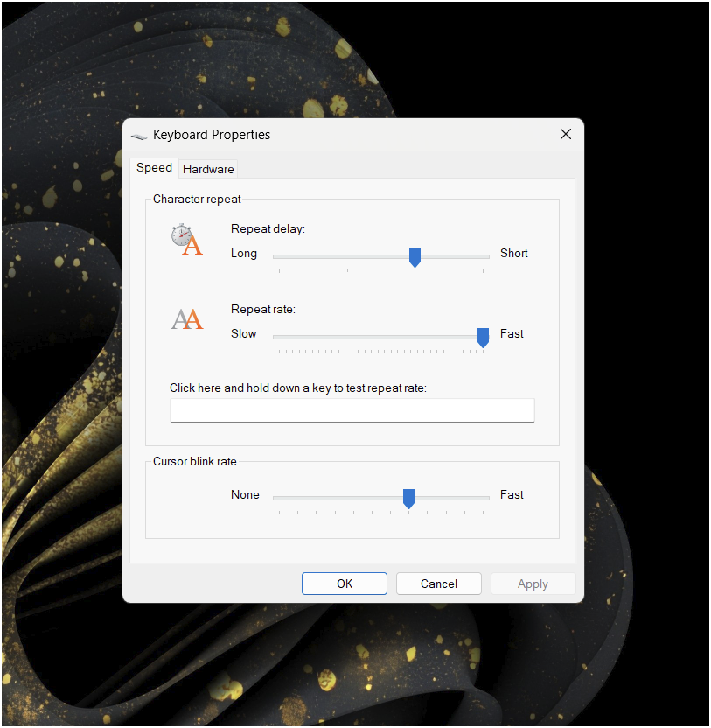Select the Speed tab
This screenshot has width=711, height=728.
(154, 168)
